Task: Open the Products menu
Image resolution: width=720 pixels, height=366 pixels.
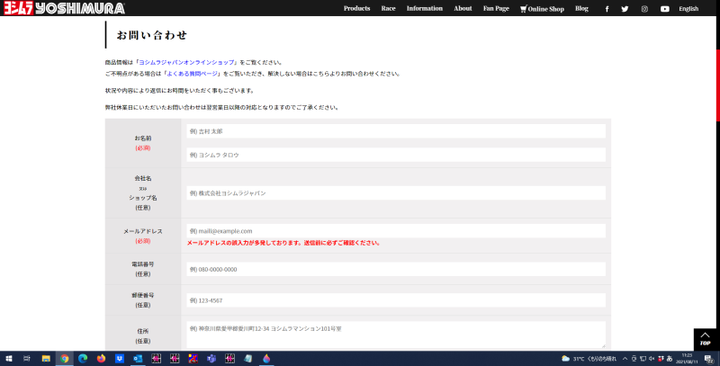Action: tap(357, 8)
